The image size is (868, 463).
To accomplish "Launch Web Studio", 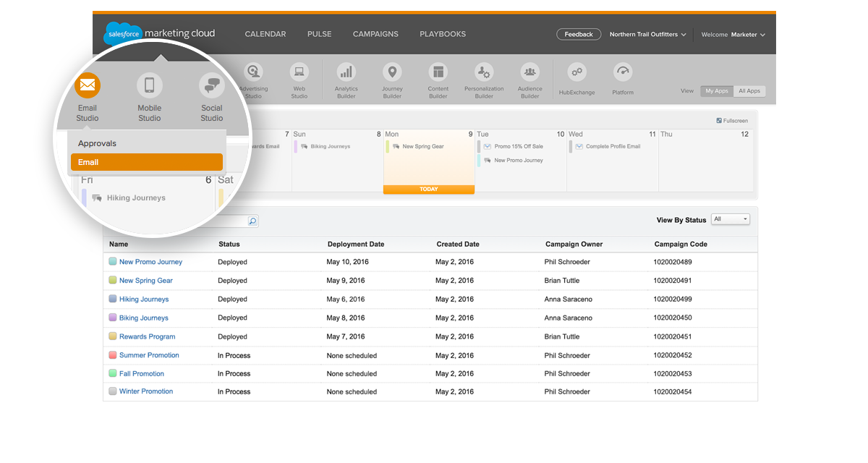I will coord(299,72).
